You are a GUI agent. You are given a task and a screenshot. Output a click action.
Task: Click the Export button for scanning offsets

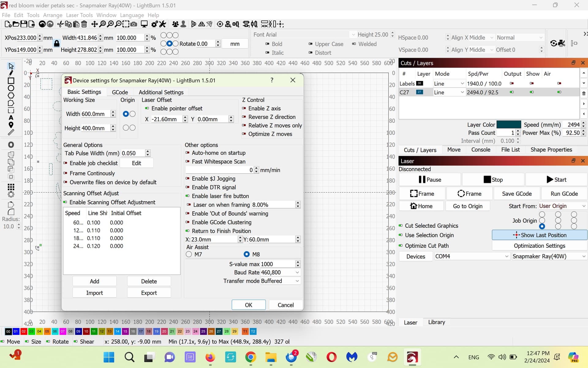[x=149, y=293]
